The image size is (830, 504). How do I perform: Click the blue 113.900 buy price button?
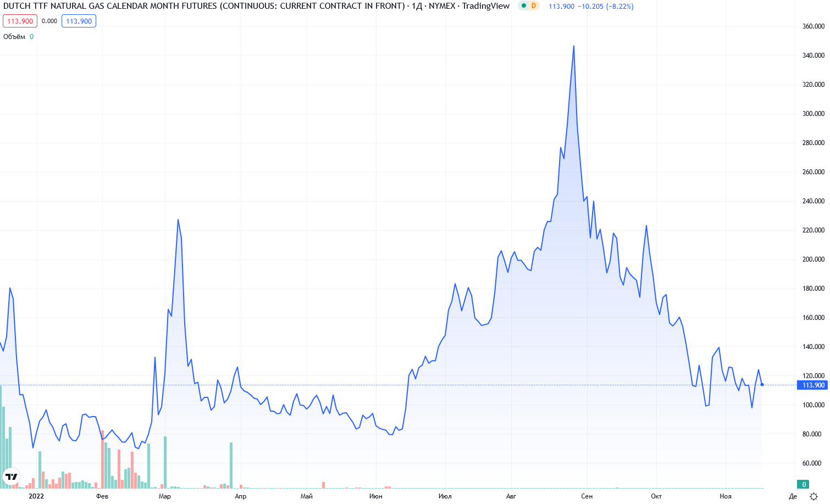coord(79,21)
